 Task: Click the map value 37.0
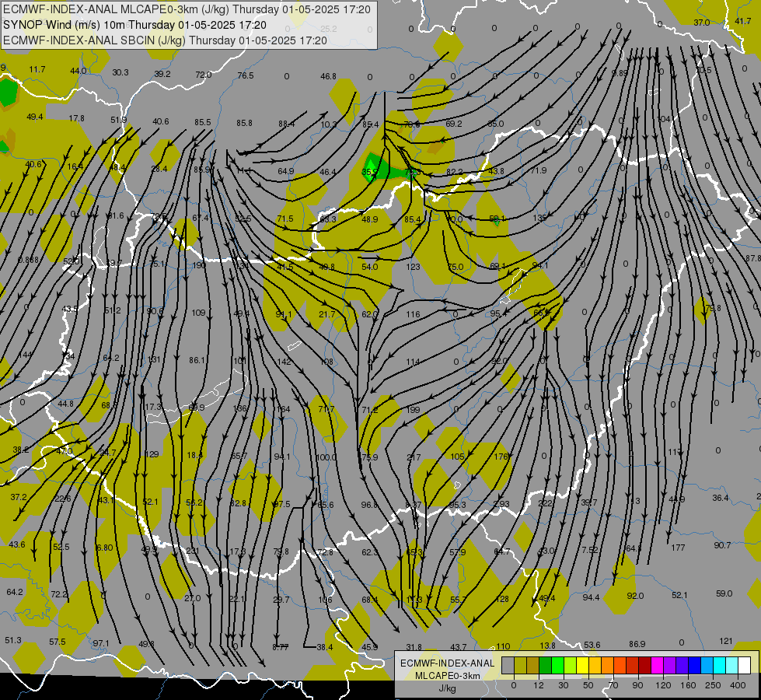[701, 23]
